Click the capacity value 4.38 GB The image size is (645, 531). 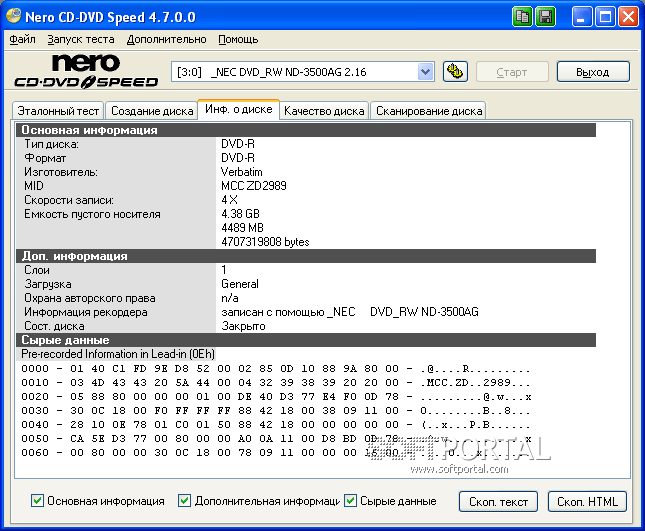point(240,214)
